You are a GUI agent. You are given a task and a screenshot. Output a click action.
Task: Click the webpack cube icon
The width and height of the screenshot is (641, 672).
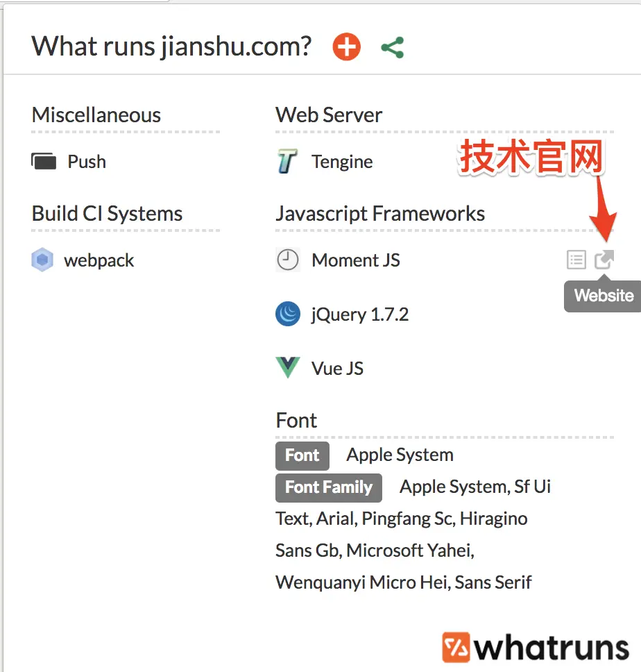coord(42,260)
